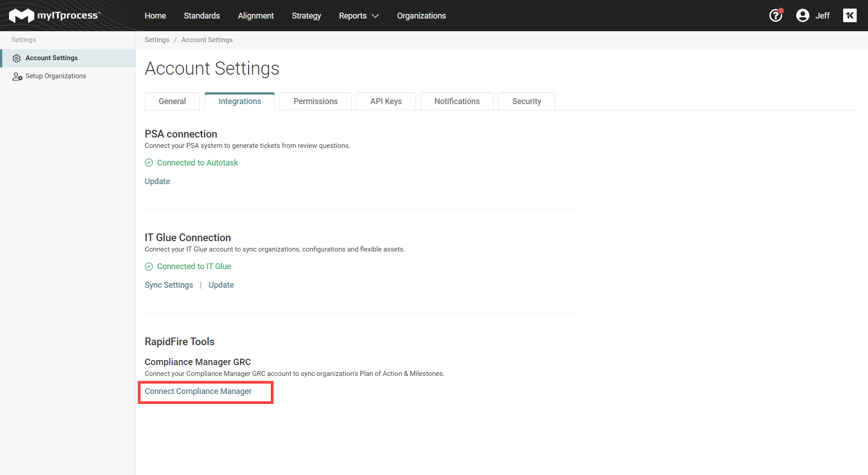The height and width of the screenshot is (475, 868).
Task: Click the 'Settings' sidebar header label
Action: pyautogui.click(x=24, y=40)
